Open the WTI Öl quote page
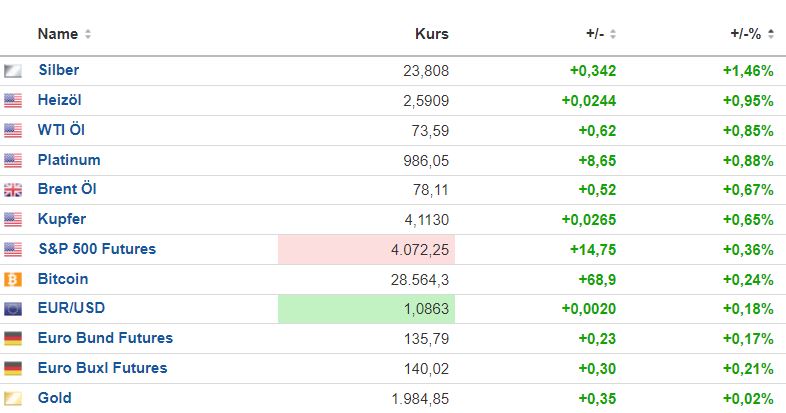The image size is (786, 413). pos(61,130)
